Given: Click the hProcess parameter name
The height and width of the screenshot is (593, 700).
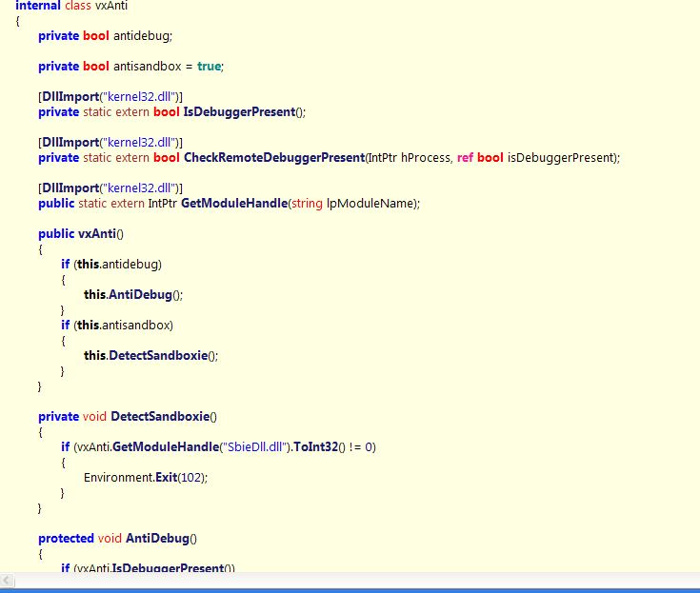Looking at the screenshot, I should pyautogui.click(x=428, y=158).
